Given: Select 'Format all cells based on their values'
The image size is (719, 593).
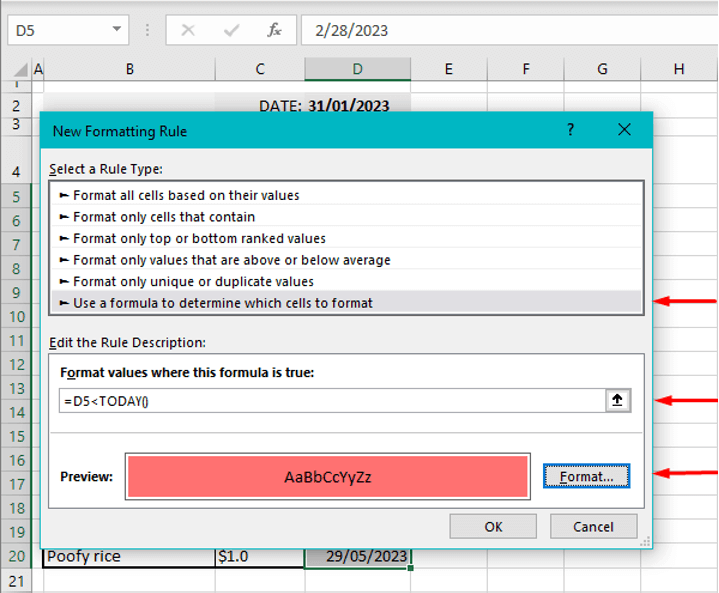Looking at the screenshot, I should point(186,195).
